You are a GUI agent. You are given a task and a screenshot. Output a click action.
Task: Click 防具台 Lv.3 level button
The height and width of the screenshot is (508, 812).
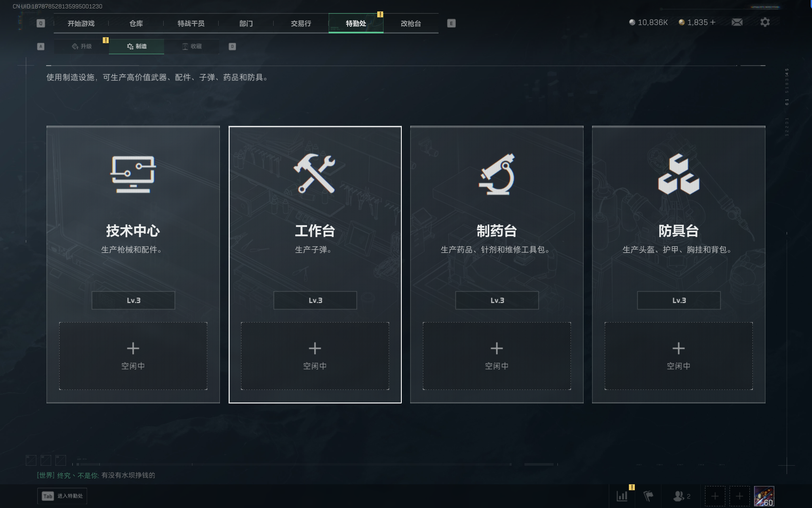679,300
